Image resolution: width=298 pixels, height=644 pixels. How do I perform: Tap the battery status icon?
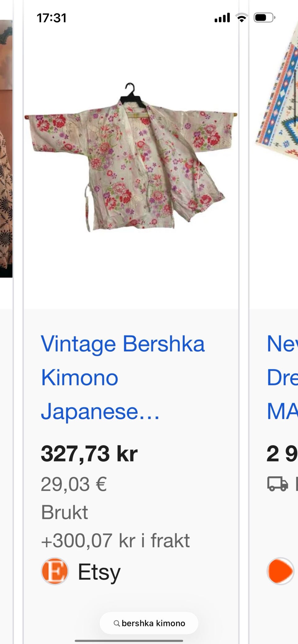point(264,18)
